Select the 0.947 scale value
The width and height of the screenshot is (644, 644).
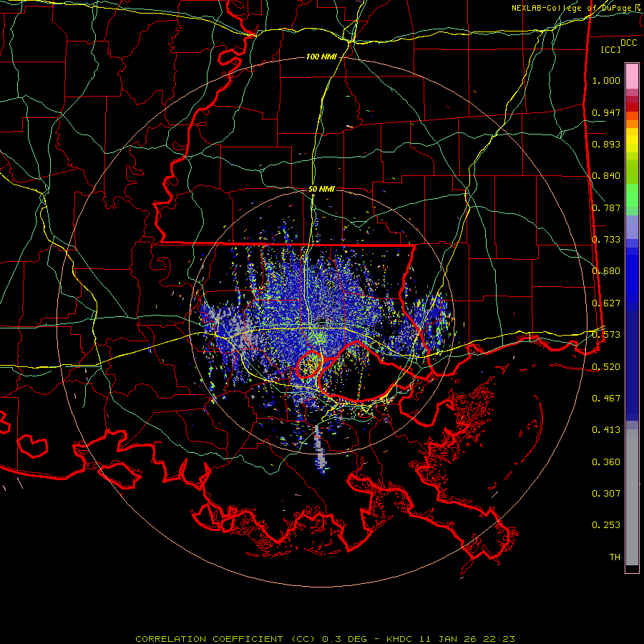click(606, 112)
